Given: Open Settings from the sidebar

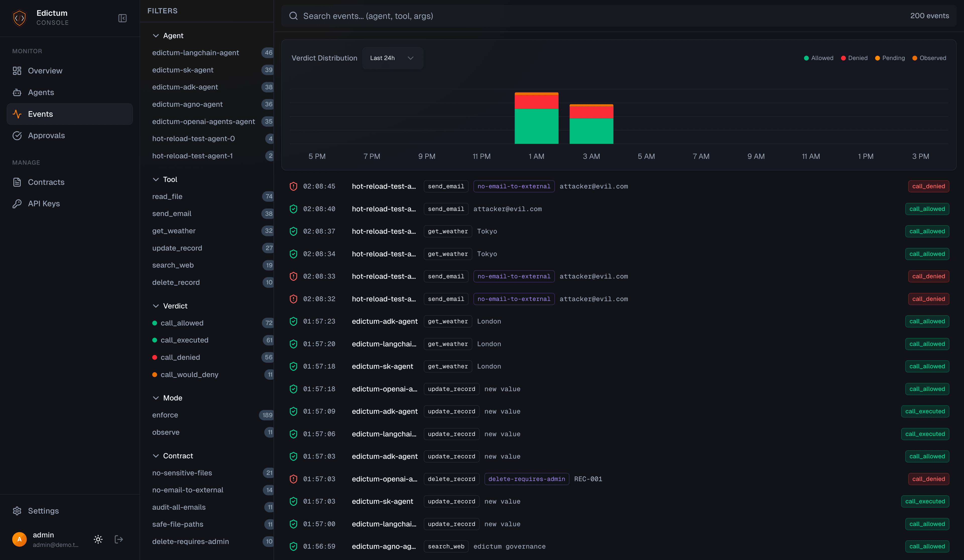Looking at the screenshot, I should click(x=43, y=511).
